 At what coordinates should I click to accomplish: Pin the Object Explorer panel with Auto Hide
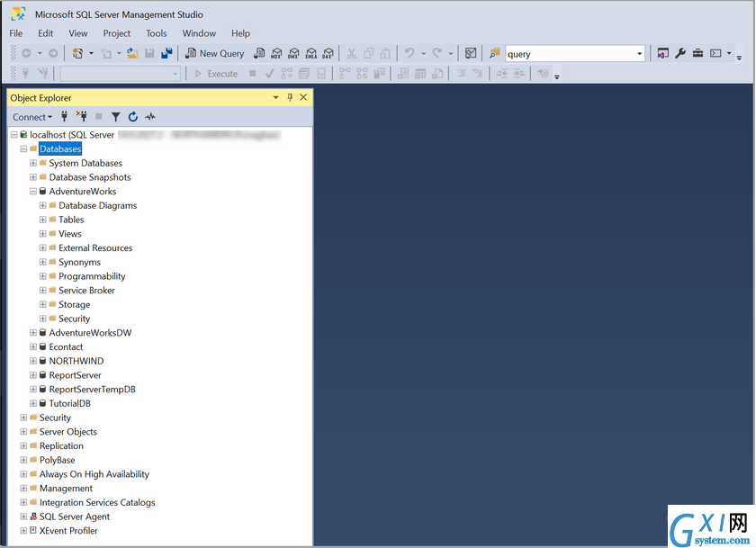point(290,97)
